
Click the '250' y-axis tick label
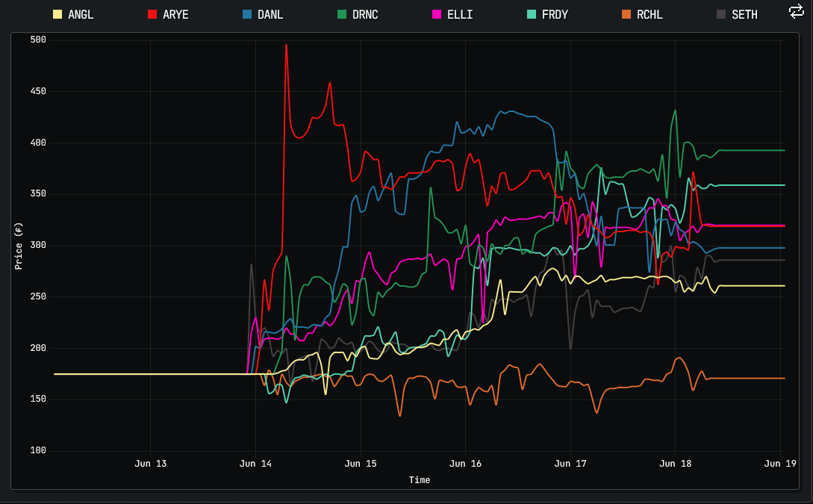pyautogui.click(x=38, y=296)
